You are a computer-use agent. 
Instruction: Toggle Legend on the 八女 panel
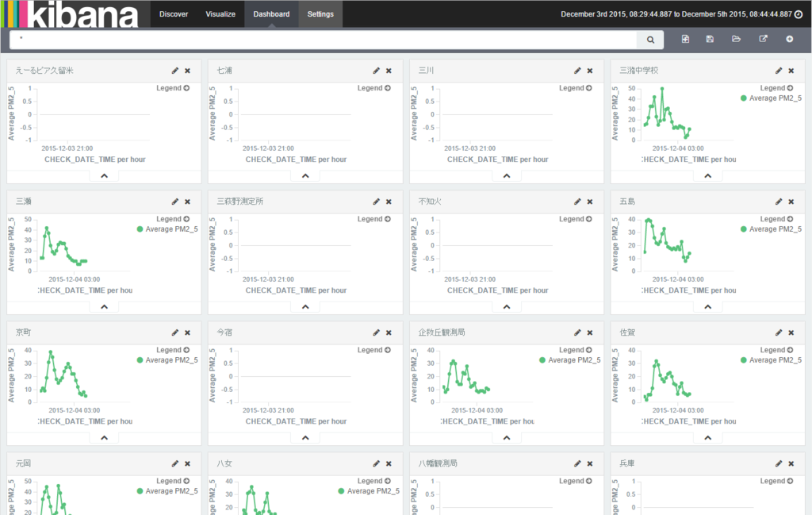[x=374, y=482]
